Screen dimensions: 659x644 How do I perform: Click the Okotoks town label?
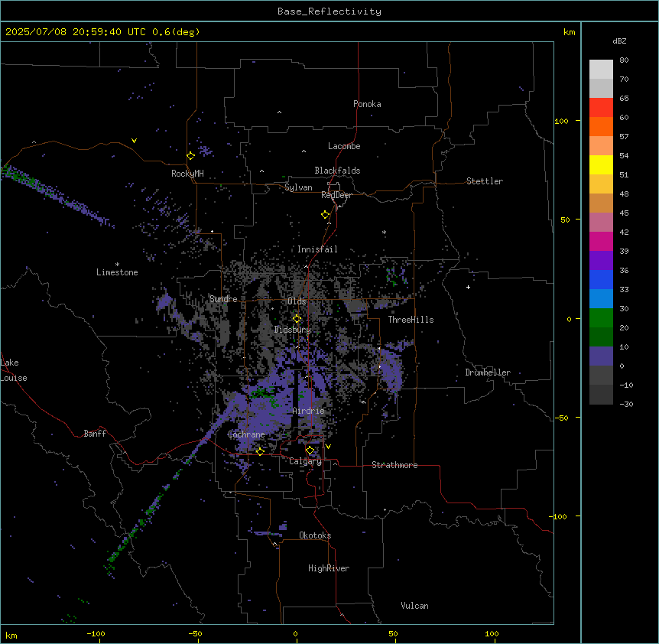(315, 535)
